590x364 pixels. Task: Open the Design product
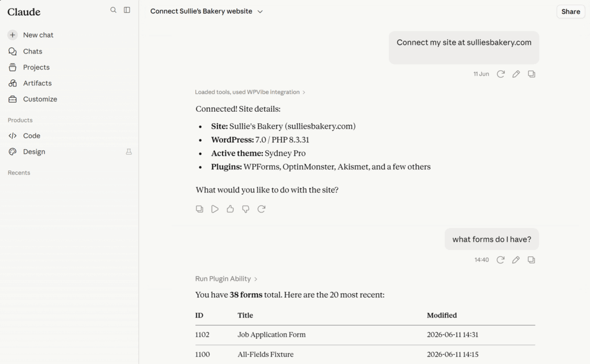pos(34,151)
